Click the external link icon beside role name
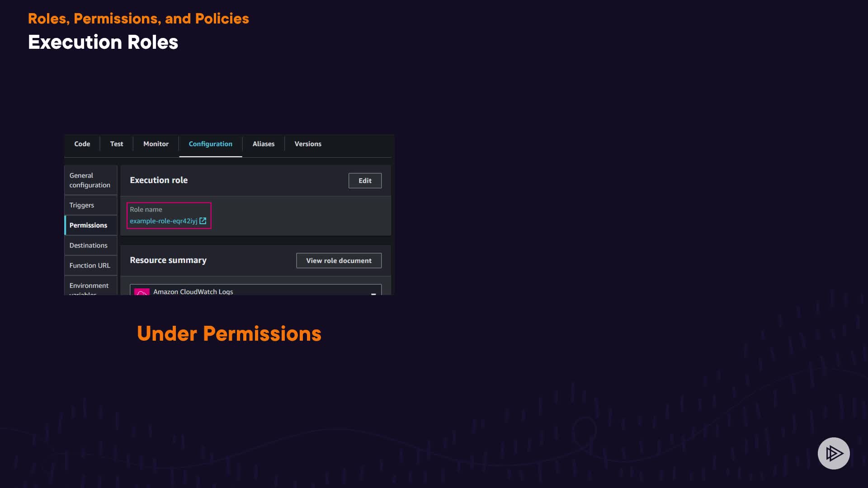The height and width of the screenshot is (488, 868). pyautogui.click(x=203, y=221)
